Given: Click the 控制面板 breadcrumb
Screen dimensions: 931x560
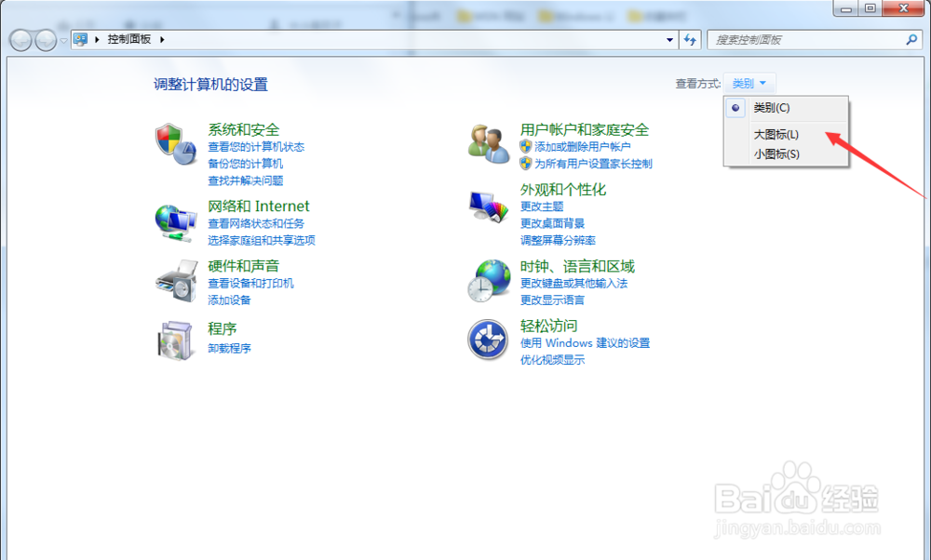Looking at the screenshot, I should pyautogui.click(x=128, y=39).
